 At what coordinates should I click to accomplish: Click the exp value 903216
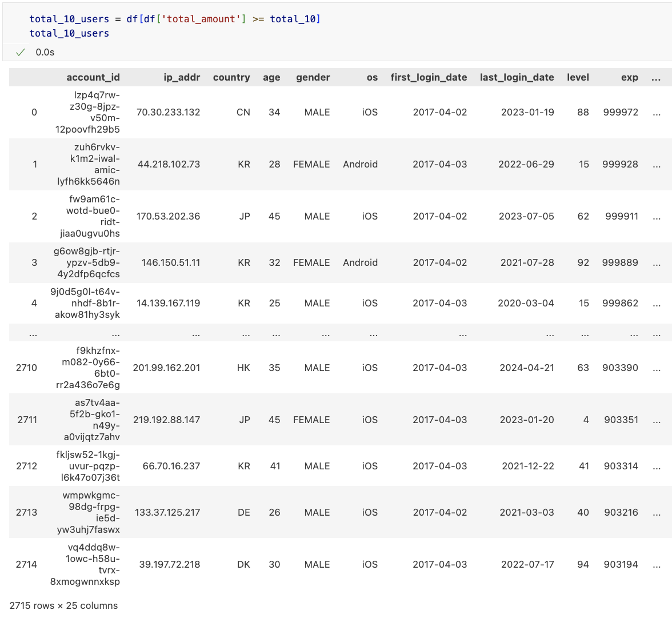click(x=621, y=512)
